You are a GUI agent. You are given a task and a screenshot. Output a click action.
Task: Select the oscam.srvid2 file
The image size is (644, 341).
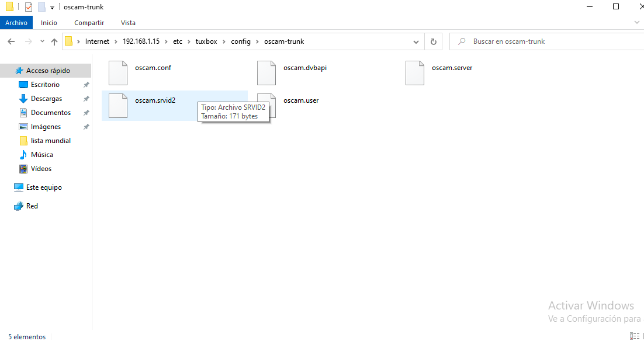click(155, 100)
